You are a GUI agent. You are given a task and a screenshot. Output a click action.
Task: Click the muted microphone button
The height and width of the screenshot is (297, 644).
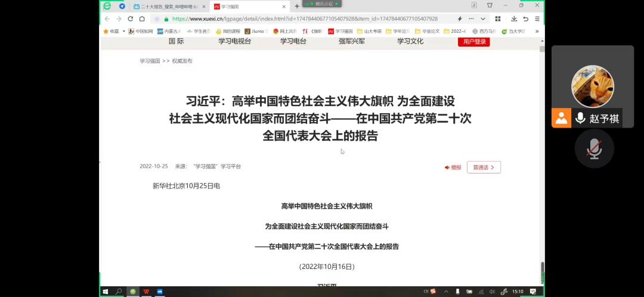594,148
